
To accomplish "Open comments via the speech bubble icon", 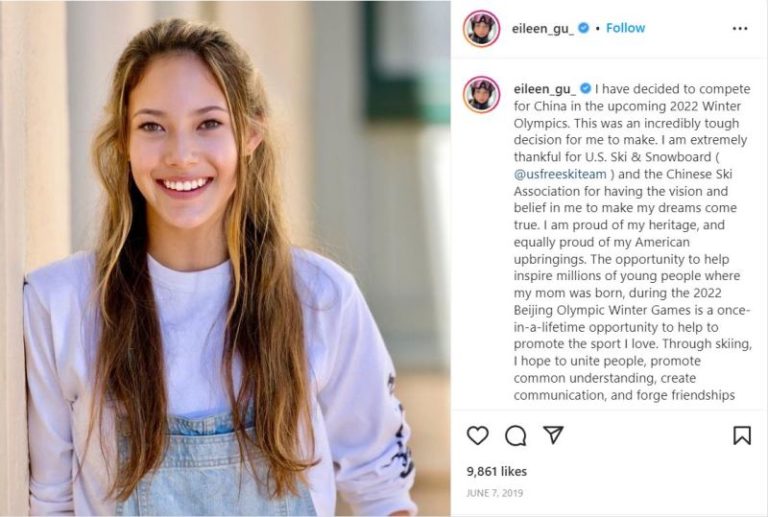I will 516,435.
